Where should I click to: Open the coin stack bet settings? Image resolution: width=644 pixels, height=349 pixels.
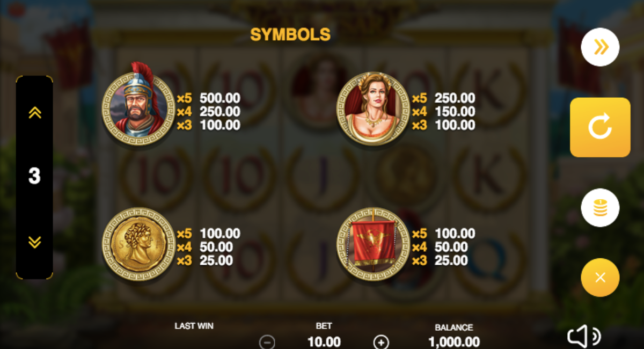[x=600, y=207]
